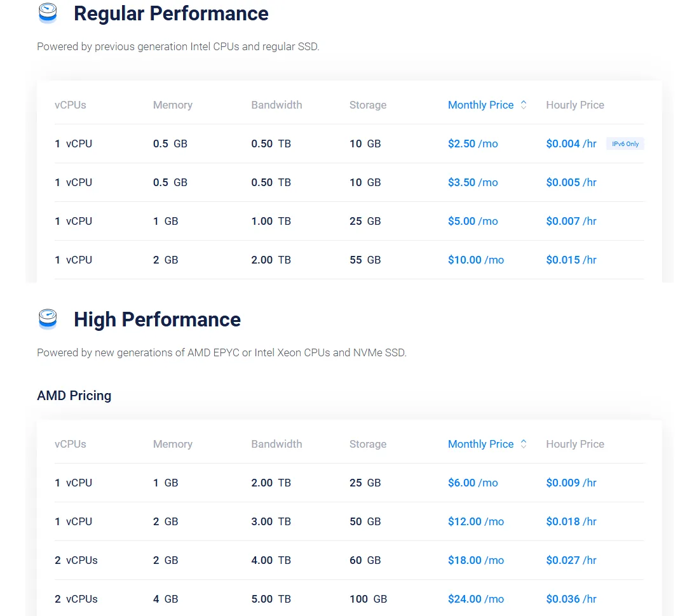Viewport: 699px width, 616px height.
Task: Click Bandwidth header in AMD Pricing table
Action: click(276, 444)
